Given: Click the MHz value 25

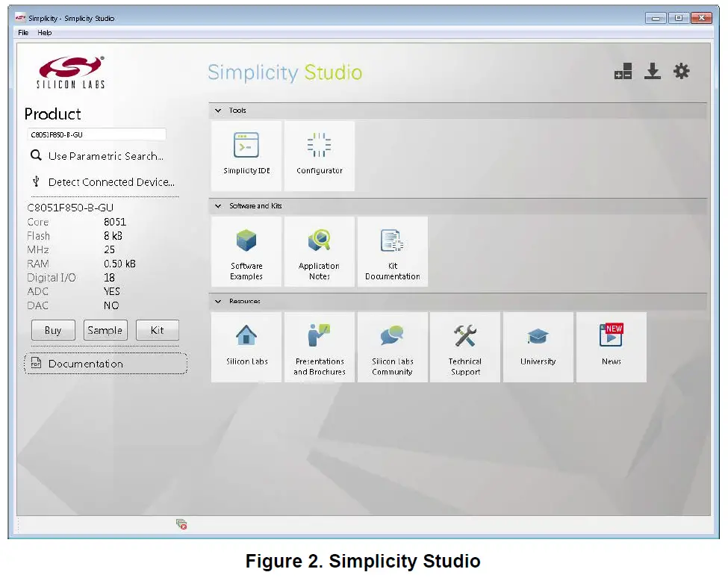Looking at the screenshot, I should coord(109,249).
